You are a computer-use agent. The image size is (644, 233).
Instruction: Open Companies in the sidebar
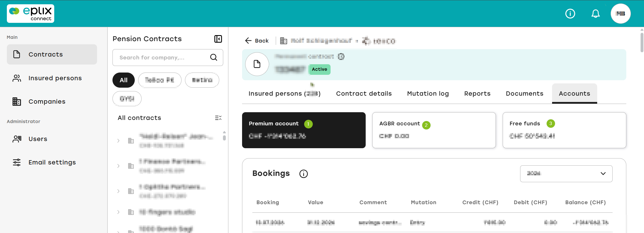52,101
